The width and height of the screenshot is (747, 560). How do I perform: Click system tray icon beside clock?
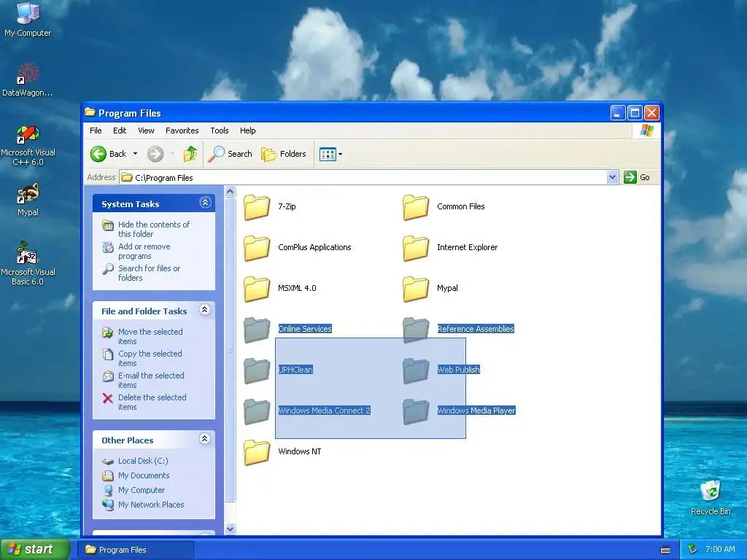(693, 550)
